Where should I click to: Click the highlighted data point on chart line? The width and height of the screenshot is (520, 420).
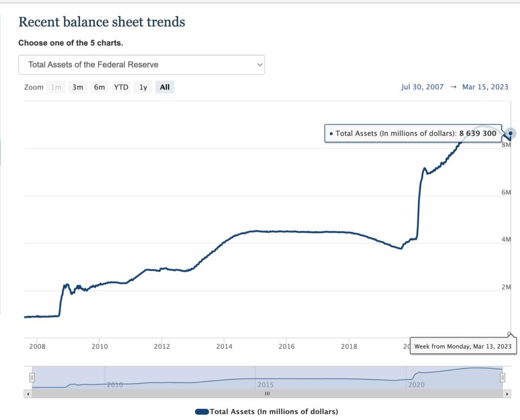click(511, 133)
